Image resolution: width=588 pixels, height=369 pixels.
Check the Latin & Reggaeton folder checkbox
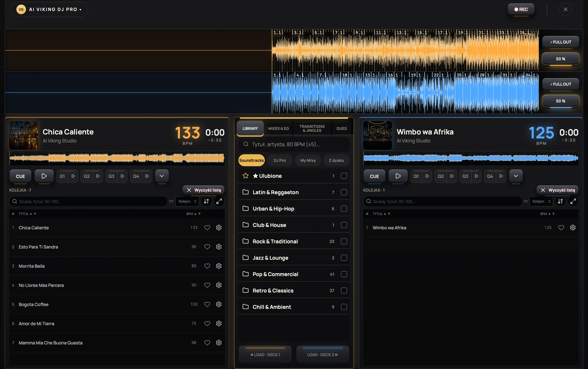coord(344,192)
